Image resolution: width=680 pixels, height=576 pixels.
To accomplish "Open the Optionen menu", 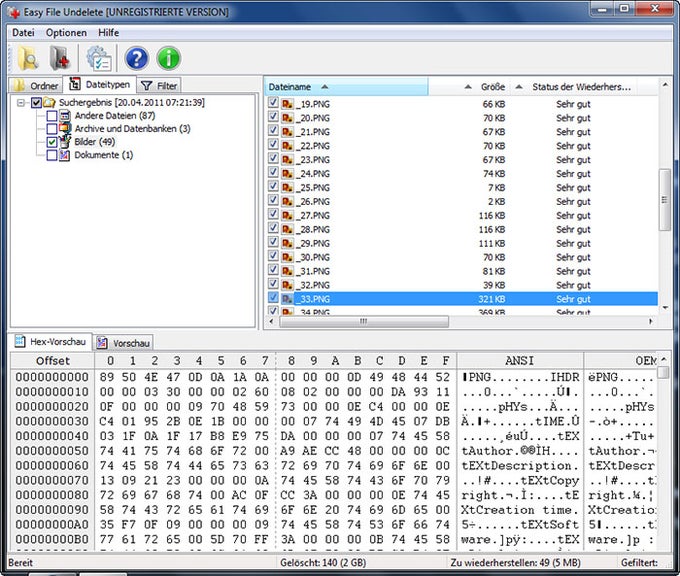I will [66, 33].
